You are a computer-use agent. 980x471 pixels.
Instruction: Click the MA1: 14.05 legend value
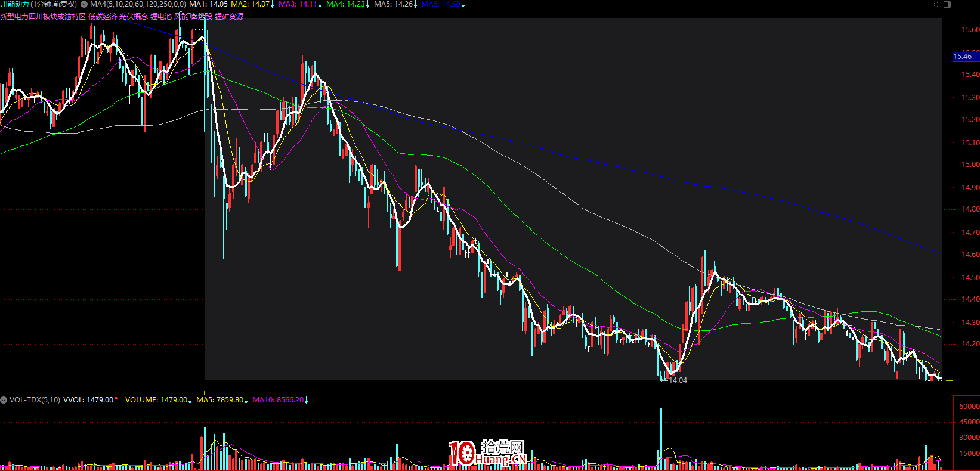(x=208, y=4)
